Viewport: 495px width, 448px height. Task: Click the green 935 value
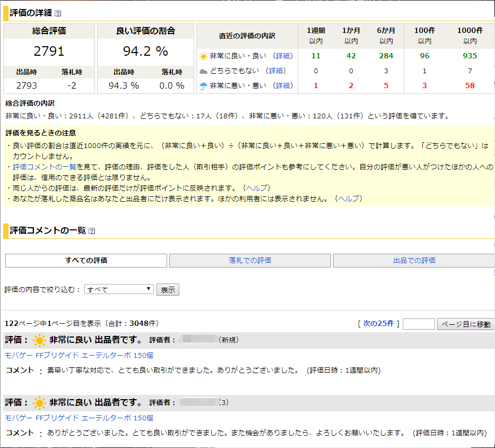(470, 56)
